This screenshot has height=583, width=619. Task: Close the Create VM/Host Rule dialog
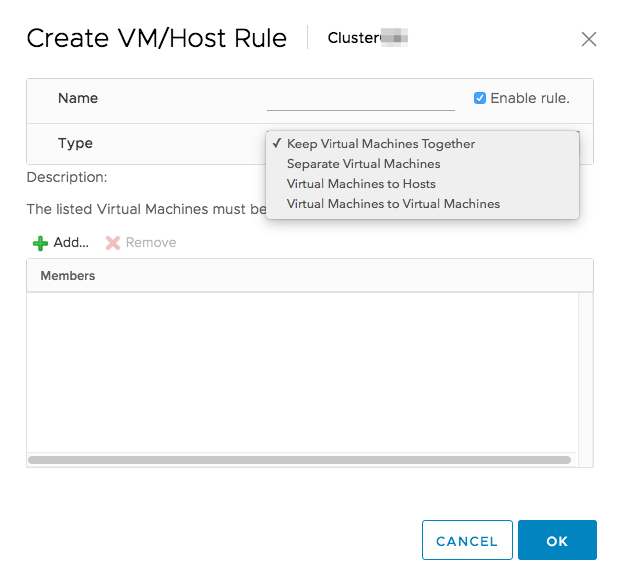click(589, 39)
